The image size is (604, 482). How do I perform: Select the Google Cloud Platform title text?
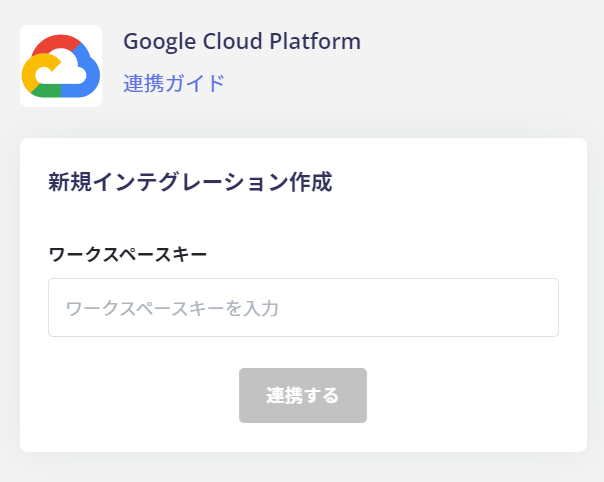tap(242, 41)
